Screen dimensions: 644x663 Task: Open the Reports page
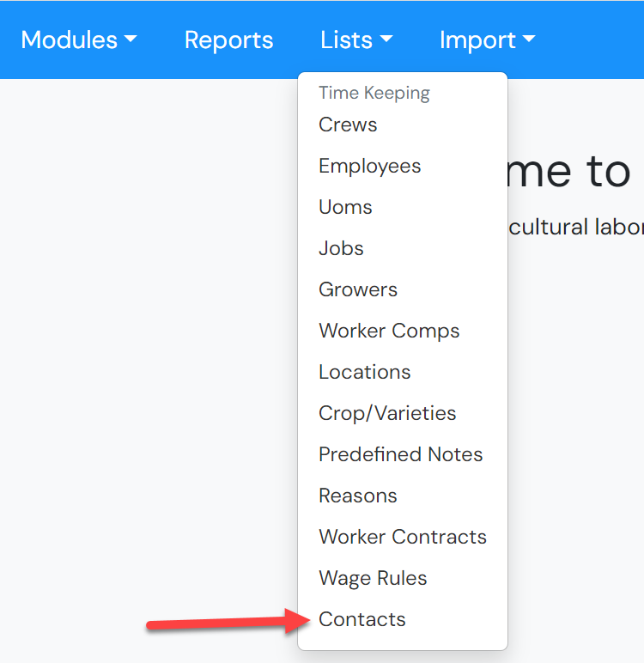[x=228, y=40]
